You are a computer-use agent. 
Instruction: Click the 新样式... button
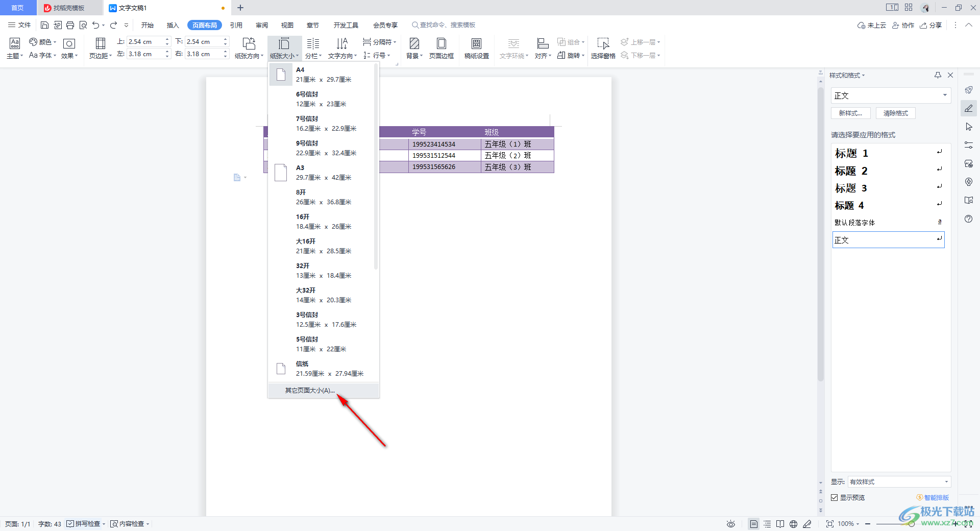(851, 113)
